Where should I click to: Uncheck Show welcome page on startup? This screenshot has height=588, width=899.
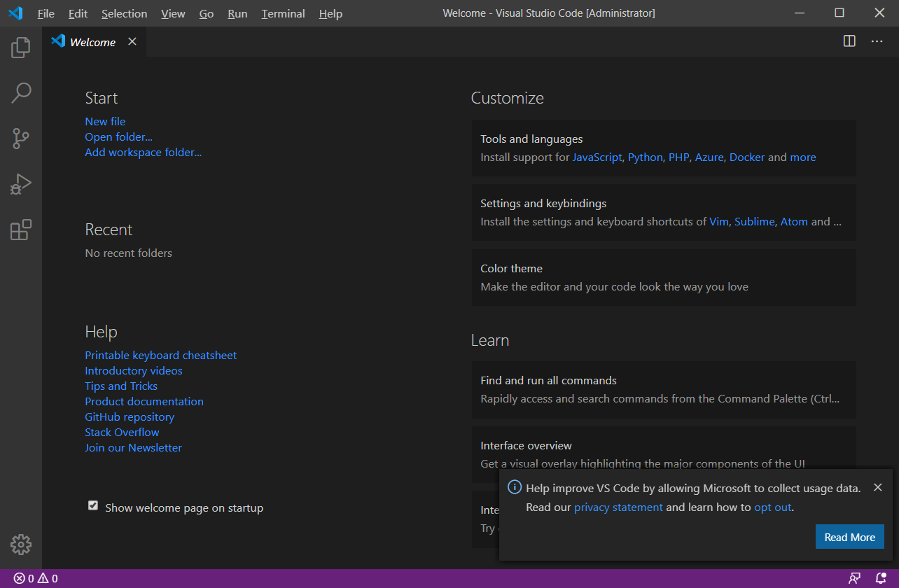click(93, 505)
